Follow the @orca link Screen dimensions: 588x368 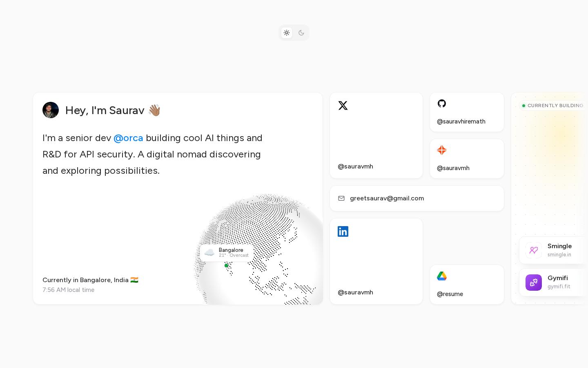pyautogui.click(x=128, y=138)
